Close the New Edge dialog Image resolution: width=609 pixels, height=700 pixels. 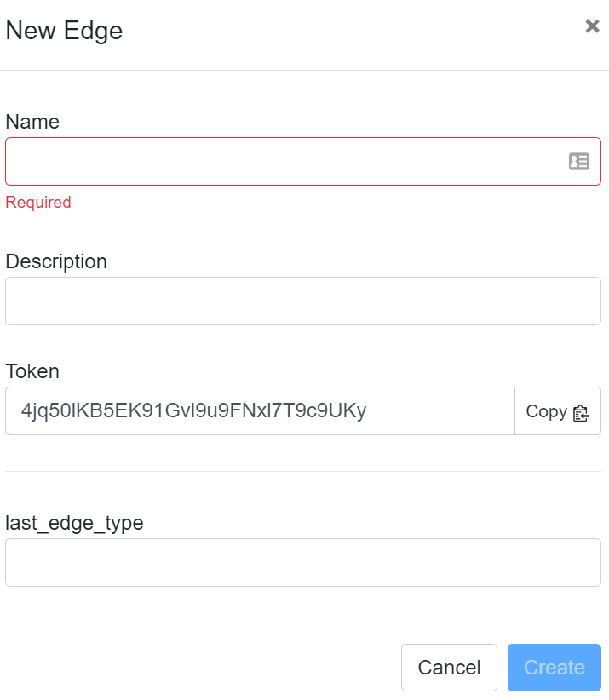pyautogui.click(x=592, y=26)
